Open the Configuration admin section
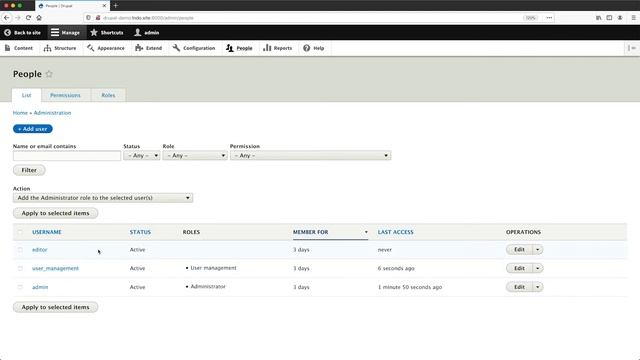 [x=194, y=48]
